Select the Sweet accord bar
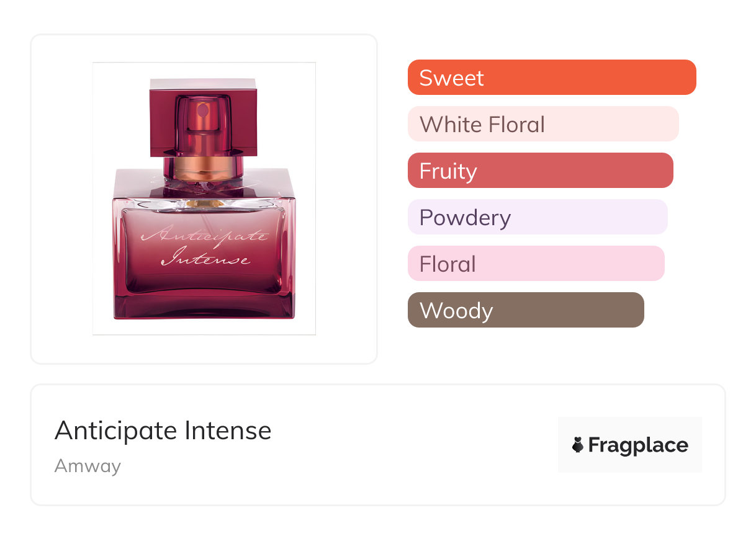The width and height of the screenshot is (756, 536). pyautogui.click(x=551, y=78)
